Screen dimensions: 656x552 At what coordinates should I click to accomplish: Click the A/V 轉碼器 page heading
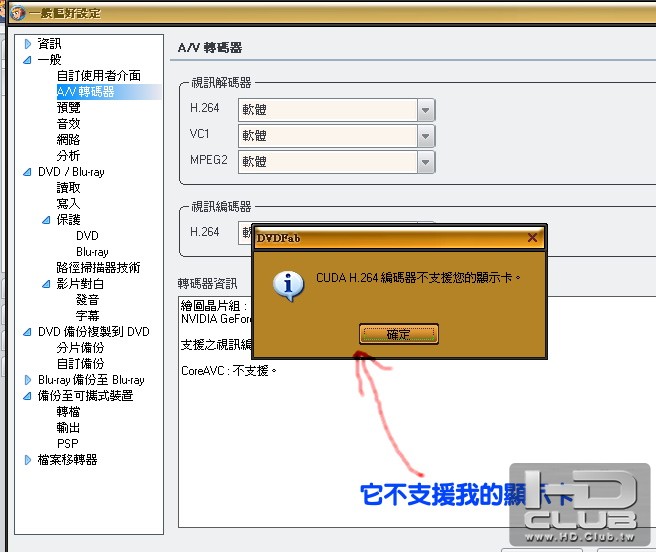(x=210, y=48)
